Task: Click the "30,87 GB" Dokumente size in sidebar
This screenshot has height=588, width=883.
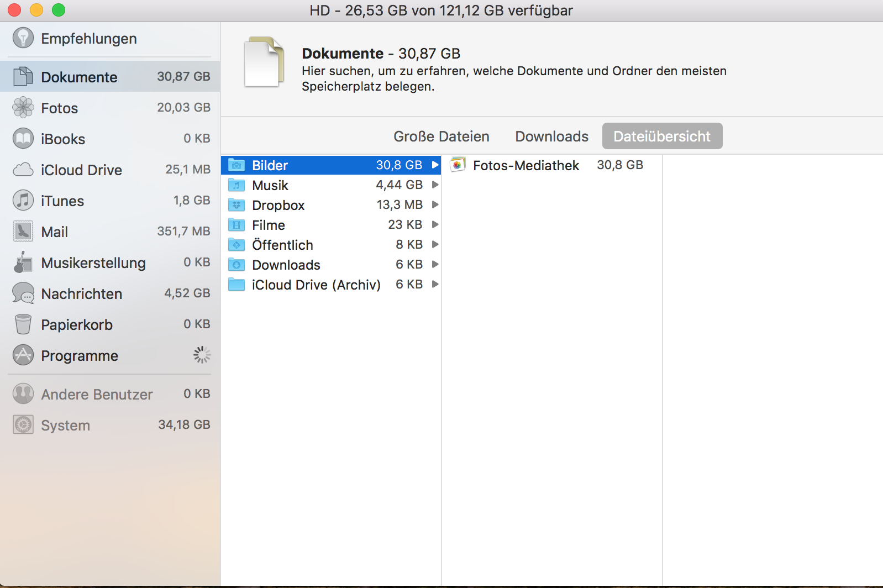Action: pyautogui.click(x=183, y=76)
